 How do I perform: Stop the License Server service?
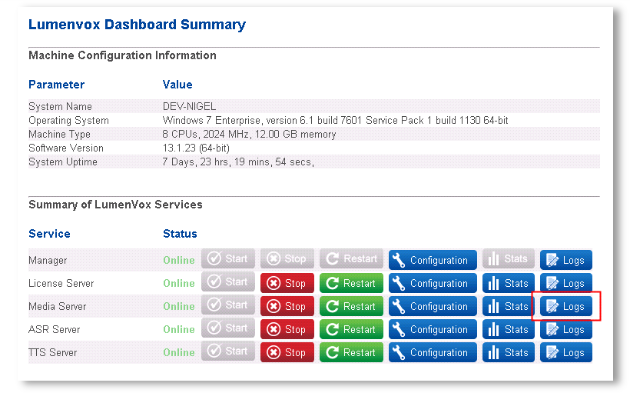point(287,283)
